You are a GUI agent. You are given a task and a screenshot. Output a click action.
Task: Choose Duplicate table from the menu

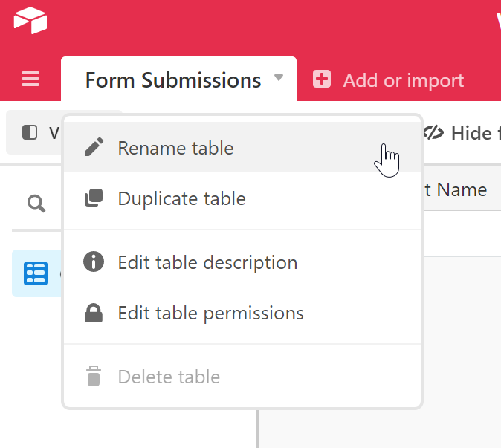coord(181,198)
